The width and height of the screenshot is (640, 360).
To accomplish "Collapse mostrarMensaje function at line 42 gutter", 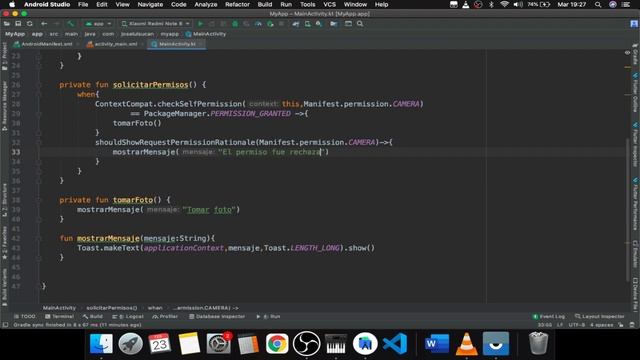I will click(x=38, y=238).
